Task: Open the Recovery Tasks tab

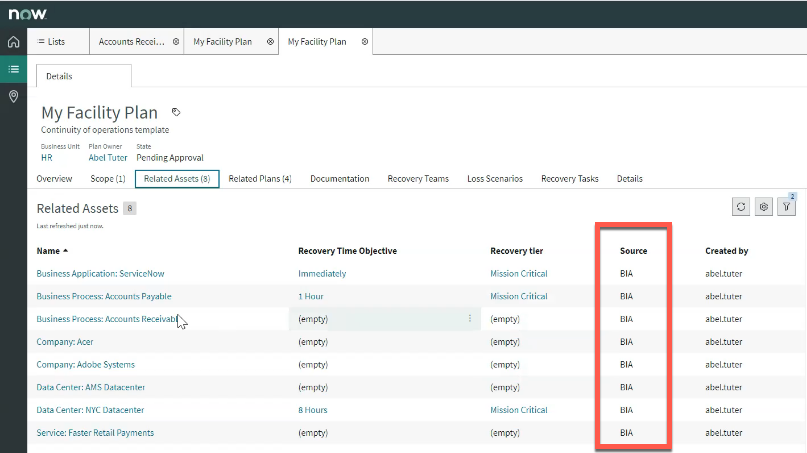Action: coord(570,179)
